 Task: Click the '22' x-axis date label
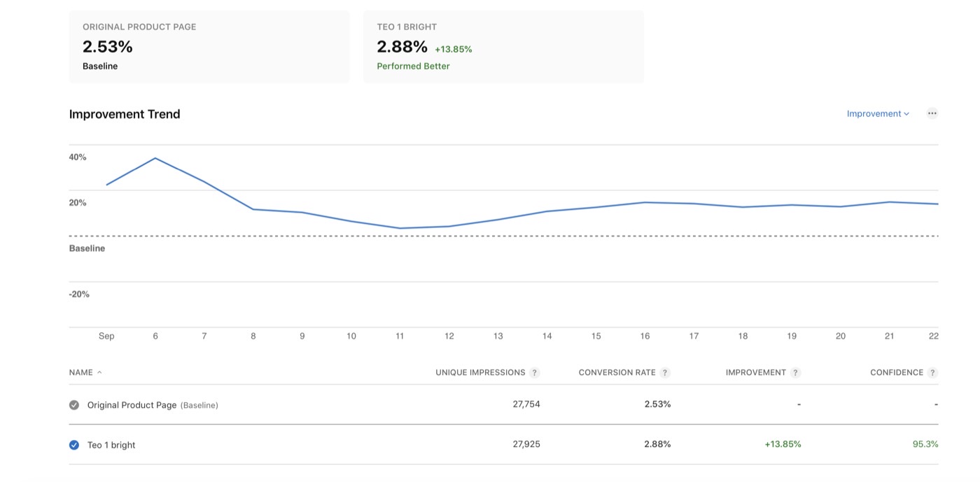[933, 336]
